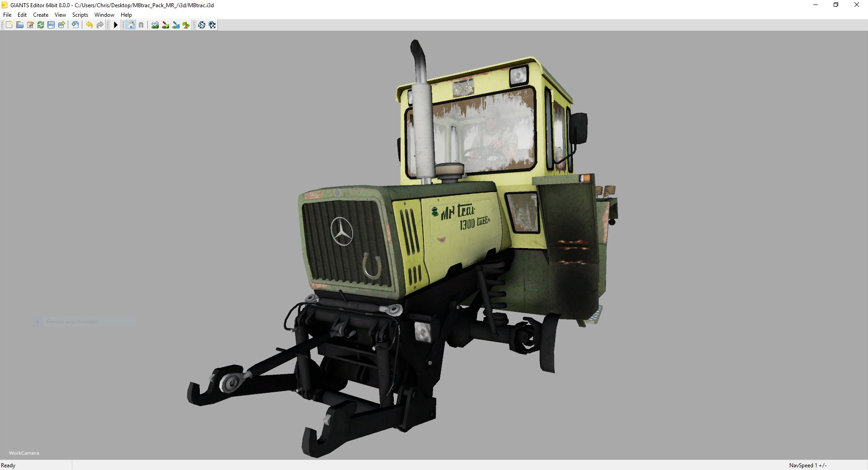Click the NavSpeed indicator in status bar
This screenshot has width=868, height=470.
(807, 465)
